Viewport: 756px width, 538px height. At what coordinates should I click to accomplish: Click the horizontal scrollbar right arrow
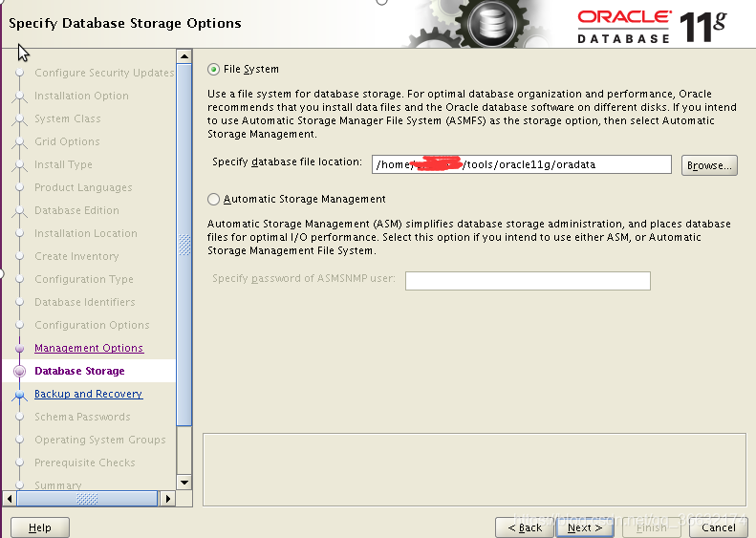coord(167,499)
